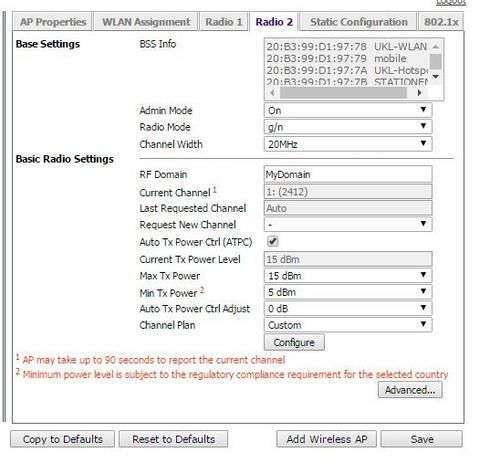Screen dimensions: 490x463
Task: Click the Logout link
Action: [x=451, y=2]
